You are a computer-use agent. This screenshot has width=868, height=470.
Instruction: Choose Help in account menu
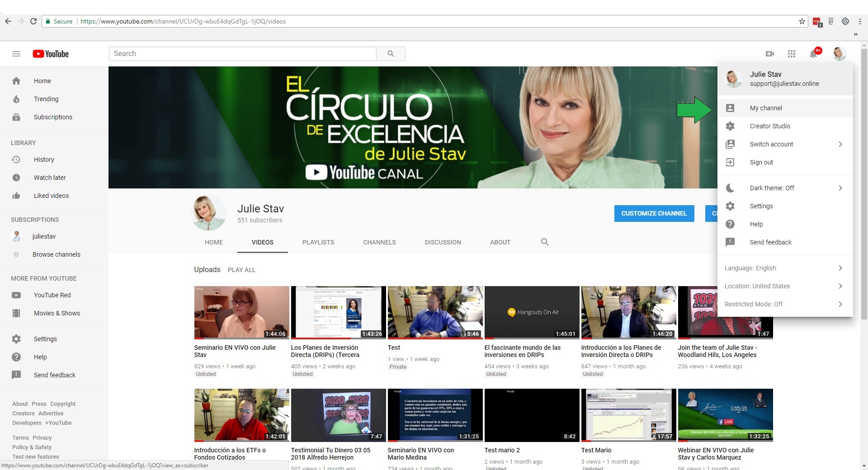[x=785, y=224]
